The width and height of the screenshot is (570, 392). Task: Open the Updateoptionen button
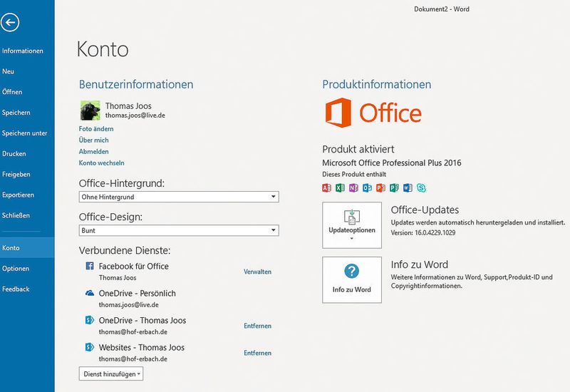pyautogui.click(x=352, y=225)
